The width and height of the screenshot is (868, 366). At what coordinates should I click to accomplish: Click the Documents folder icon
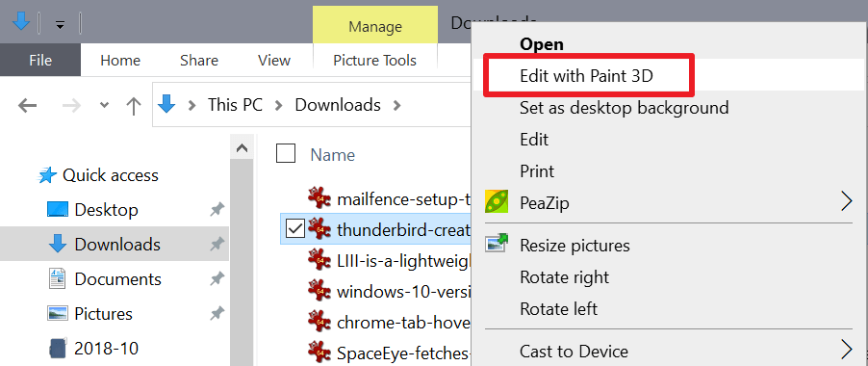[x=58, y=279]
